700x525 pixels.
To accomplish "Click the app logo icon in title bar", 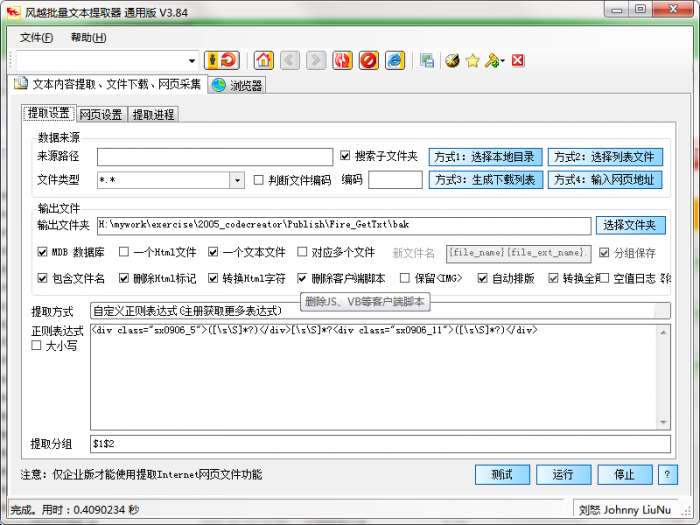I will tap(13, 12).
